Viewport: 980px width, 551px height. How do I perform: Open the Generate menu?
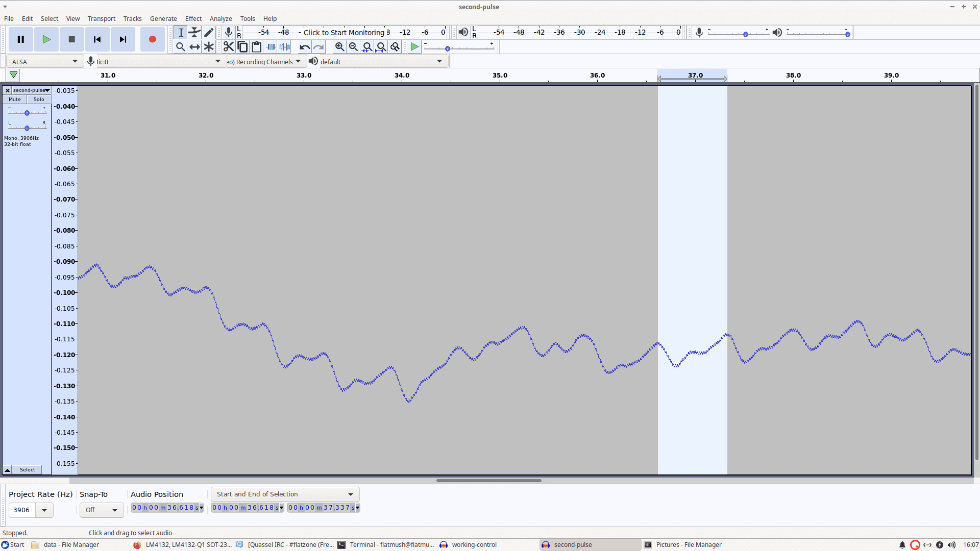(x=163, y=19)
